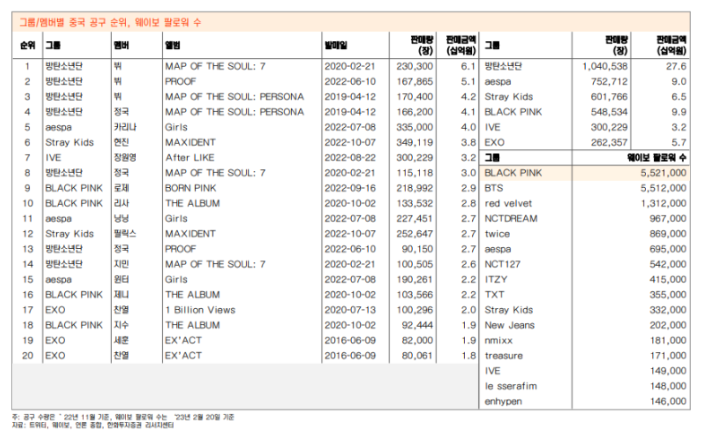Select sales figure 100,505
Viewport: 707px width, 433px height.
pyautogui.click(x=414, y=264)
